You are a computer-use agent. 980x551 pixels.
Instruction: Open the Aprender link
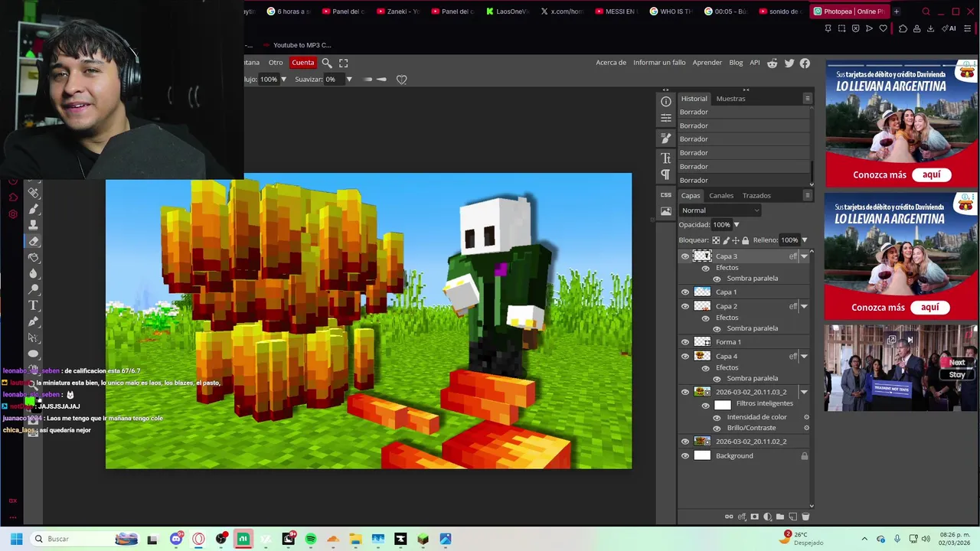[x=707, y=63]
